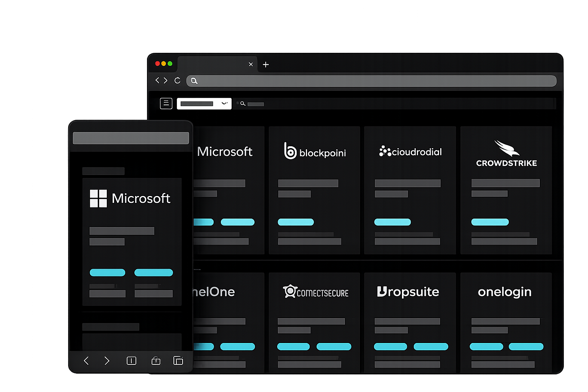Open a new tab with the plus icon
This screenshot has height=392, width=588.
tap(266, 65)
